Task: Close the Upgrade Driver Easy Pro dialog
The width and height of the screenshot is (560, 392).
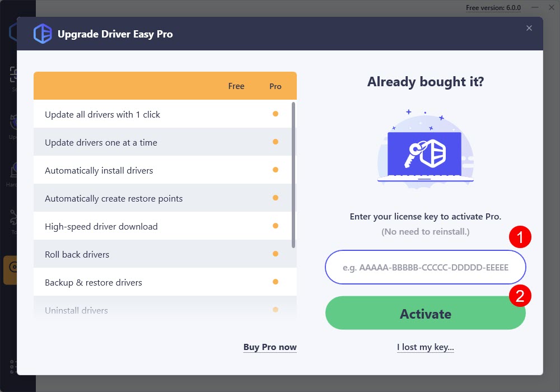Action: pos(529,28)
